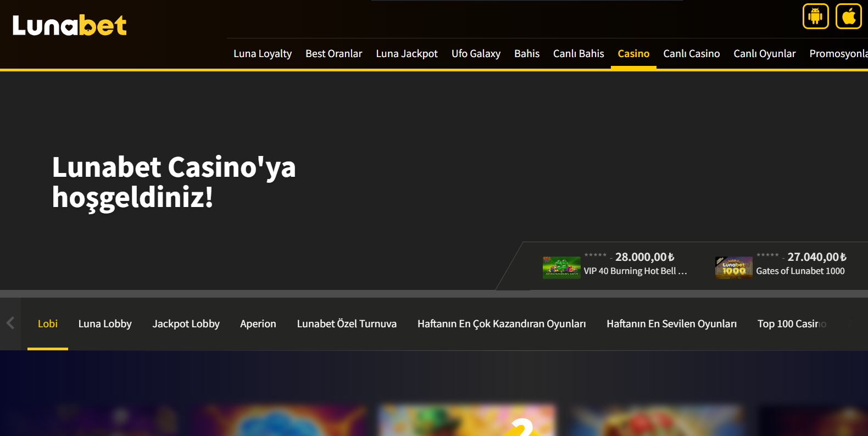The image size is (868, 436).
Task: Select the Lobi tab
Action: (48, 324)
